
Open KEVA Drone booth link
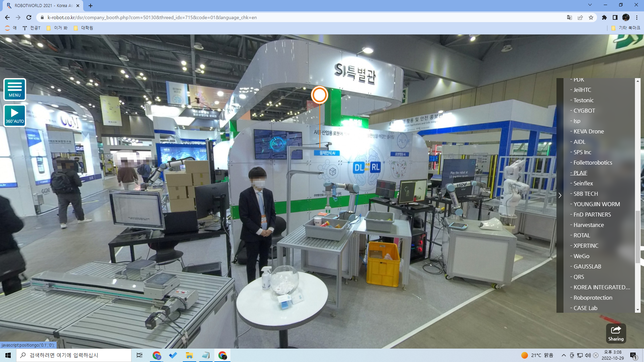[588, 131]
